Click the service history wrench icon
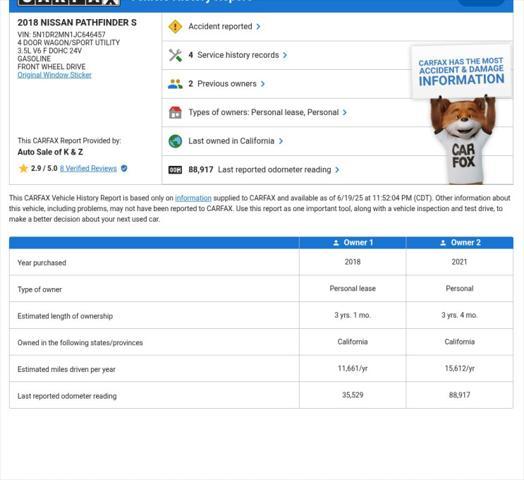 (x=175, y=55)
